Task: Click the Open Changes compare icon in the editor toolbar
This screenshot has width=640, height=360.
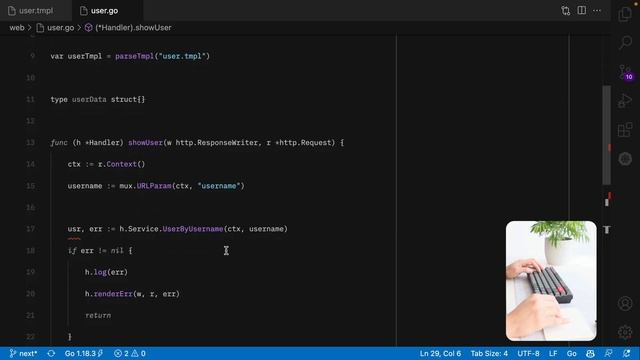Action: click(x=565, y=11)
